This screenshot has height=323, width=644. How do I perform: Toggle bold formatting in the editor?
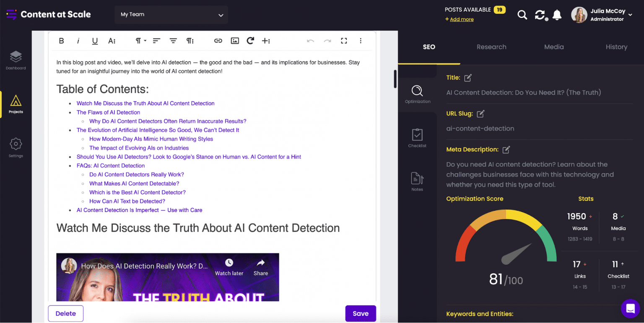[61, 41]
